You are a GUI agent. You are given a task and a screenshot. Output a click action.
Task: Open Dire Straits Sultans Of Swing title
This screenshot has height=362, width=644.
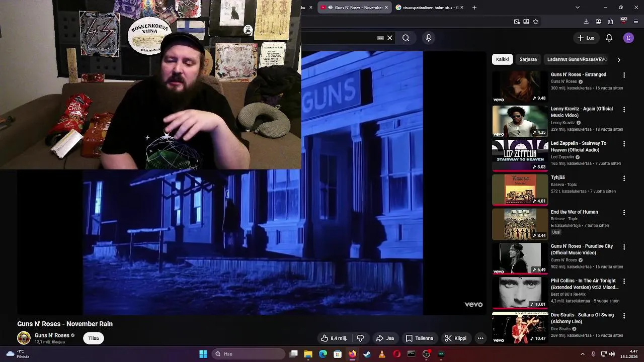[x=582, y=318]
